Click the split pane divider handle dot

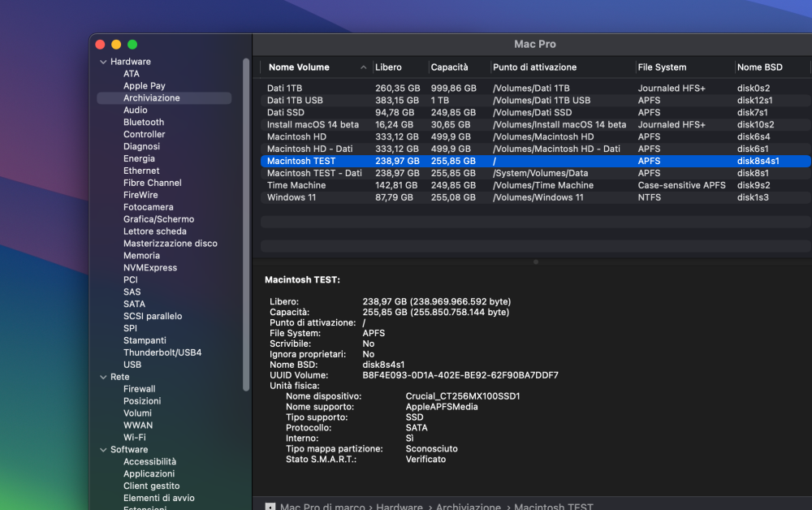(535, 262)
